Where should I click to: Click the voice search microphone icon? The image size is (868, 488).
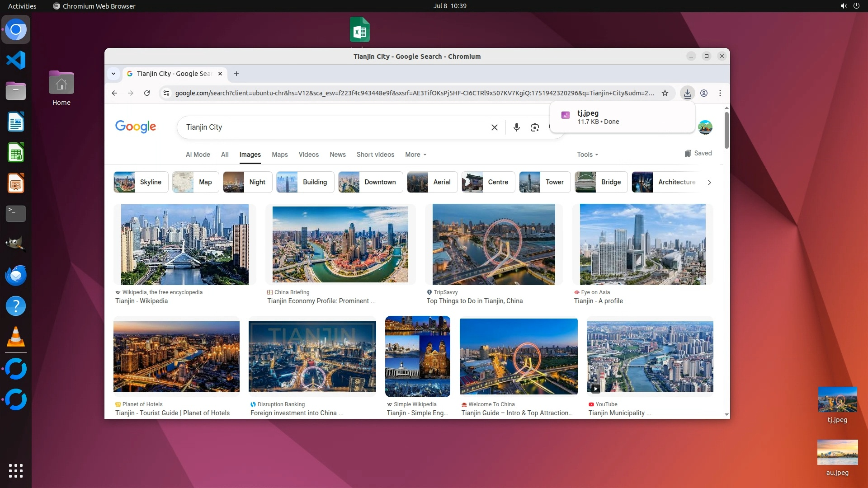(x=516, y=127)
